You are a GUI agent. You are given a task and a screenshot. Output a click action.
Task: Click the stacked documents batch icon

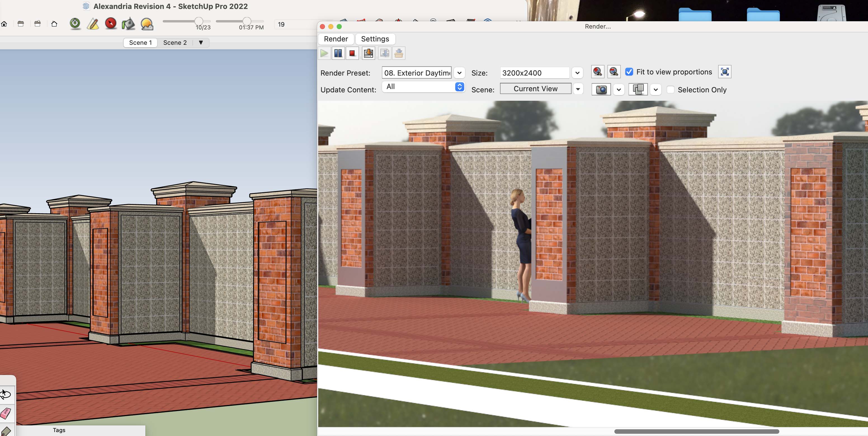(638, 89)
